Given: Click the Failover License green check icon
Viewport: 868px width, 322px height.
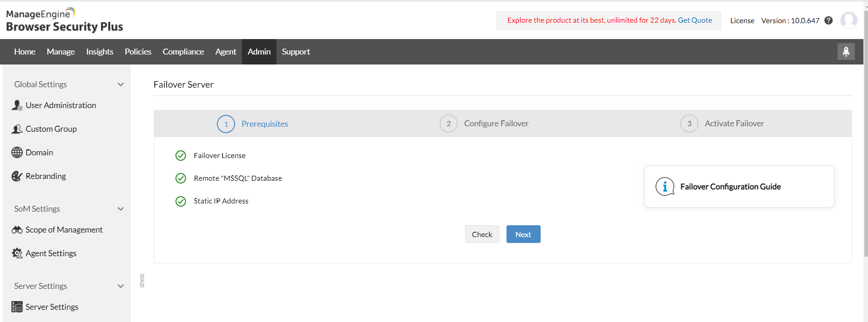Looking at the screenshot, I should pyautogui.click(x=181, y=156).
